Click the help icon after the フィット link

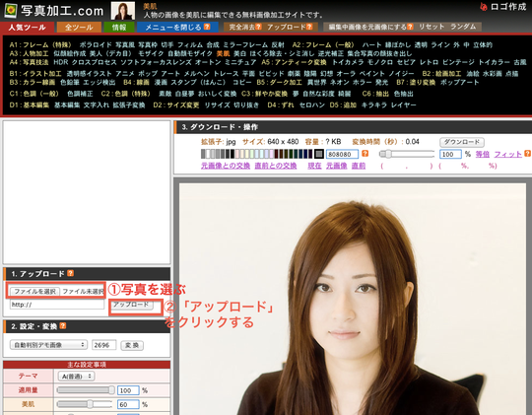[527, 154]
